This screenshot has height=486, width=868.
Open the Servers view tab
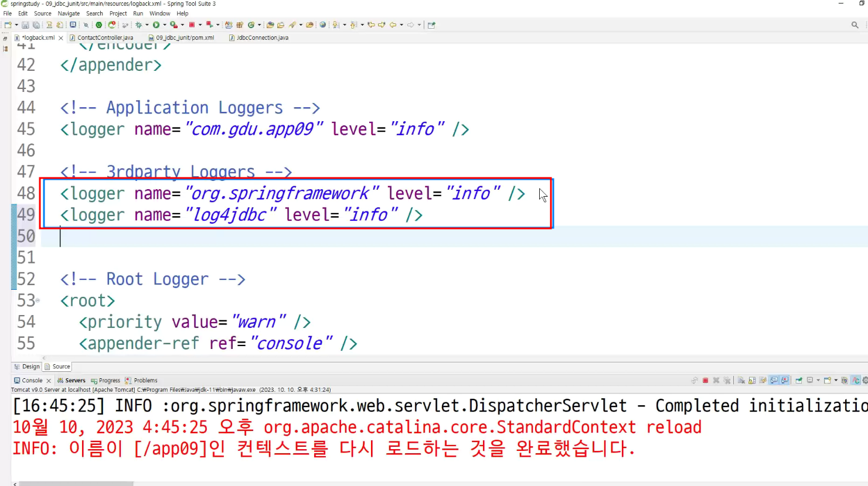click(x=71, y=380)
